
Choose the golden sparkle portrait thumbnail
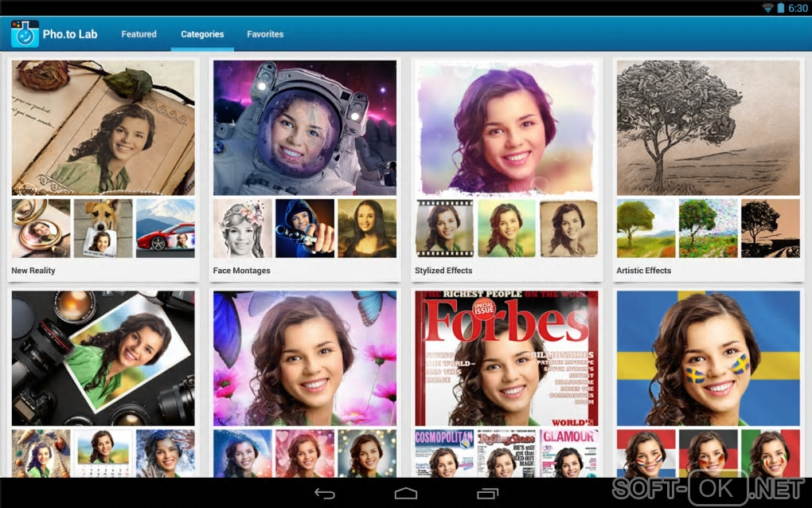pos(367,453)
